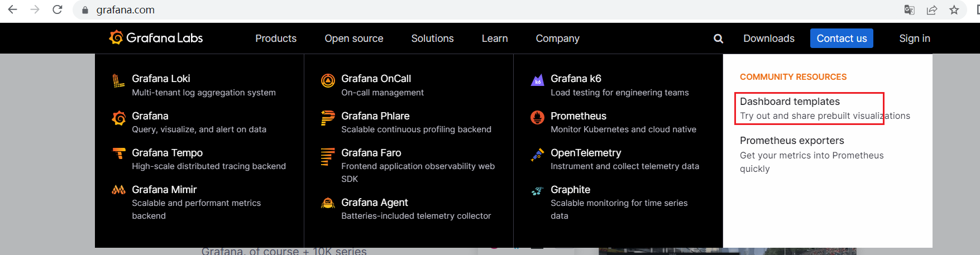Expand the Solutions navigation menu
The height and width of the screenshot is (255, 980).
pos(432,39)
